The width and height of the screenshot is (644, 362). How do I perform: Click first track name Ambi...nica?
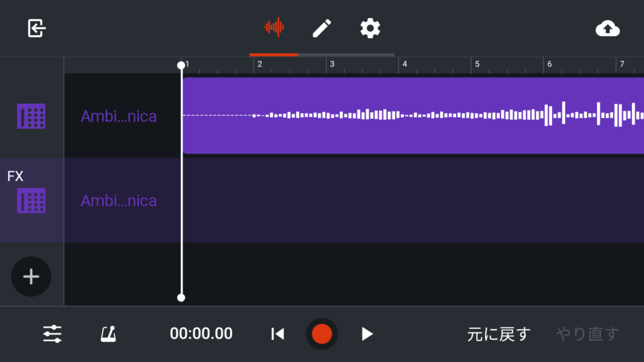click(119, 117)
